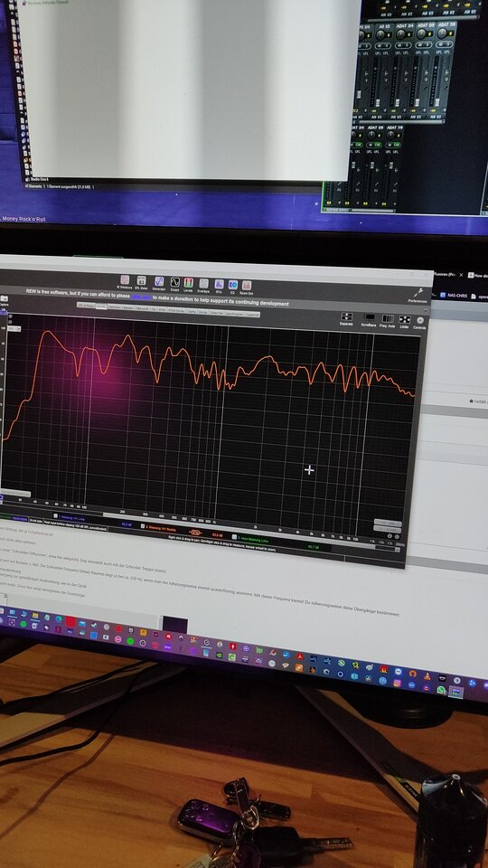Open the RTA analyzer
The image size is (488, 868).
tap(219, 287)
